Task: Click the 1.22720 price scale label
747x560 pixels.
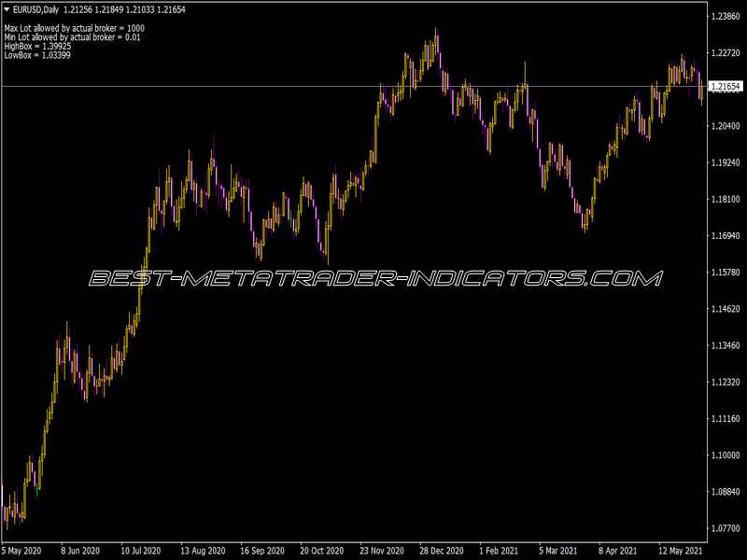Action: pyautogui.click(x=726, y=53)
